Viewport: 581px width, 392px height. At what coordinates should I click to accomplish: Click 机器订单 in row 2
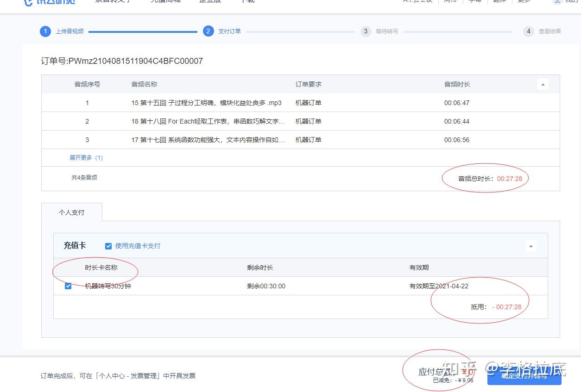coord(309,121)
